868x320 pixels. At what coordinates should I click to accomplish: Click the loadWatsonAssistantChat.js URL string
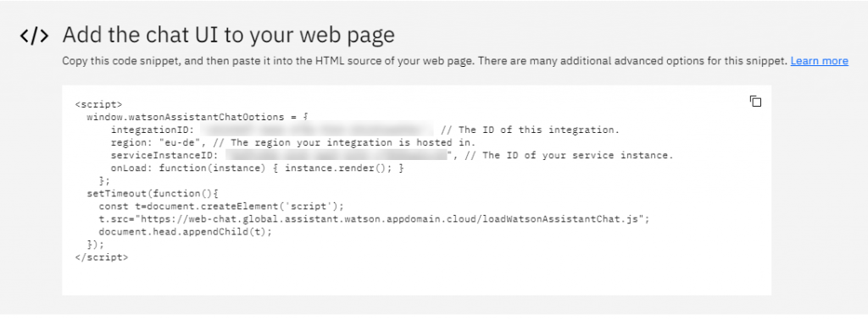[392, 219]
